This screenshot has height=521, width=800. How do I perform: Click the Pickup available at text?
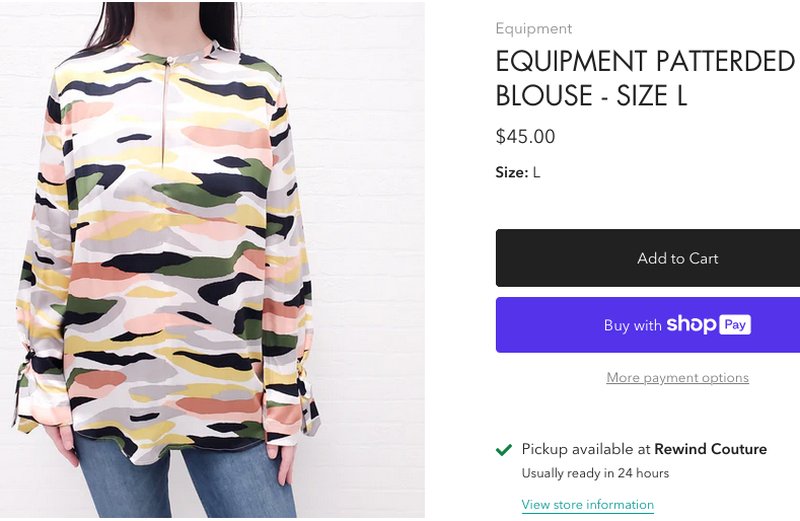coord(586,449)
